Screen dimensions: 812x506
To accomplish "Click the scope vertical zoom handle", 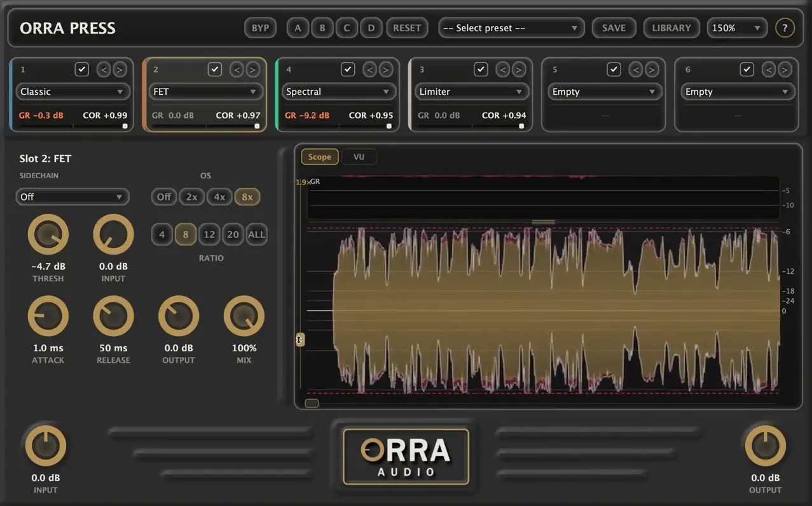I will pyautogui.click(x=299, y=340).
